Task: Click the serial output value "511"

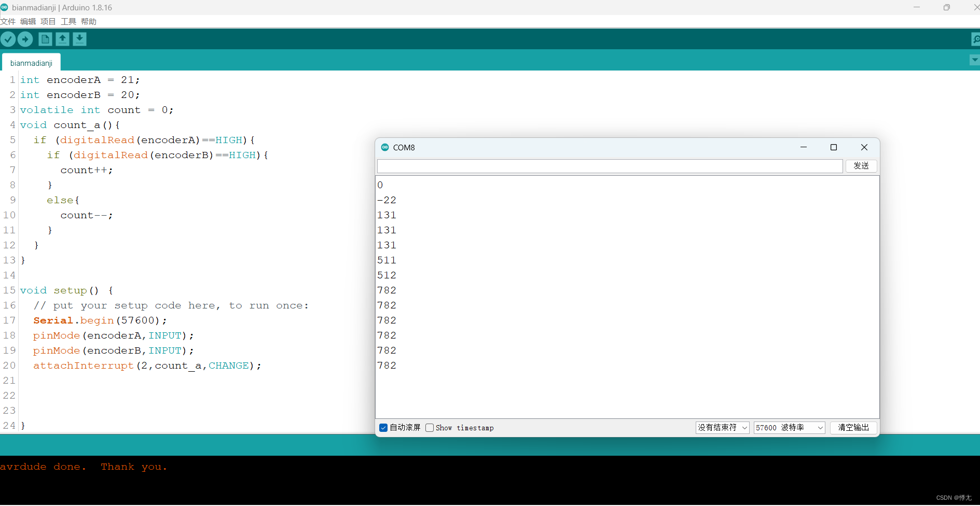Action: click(387, 260)
